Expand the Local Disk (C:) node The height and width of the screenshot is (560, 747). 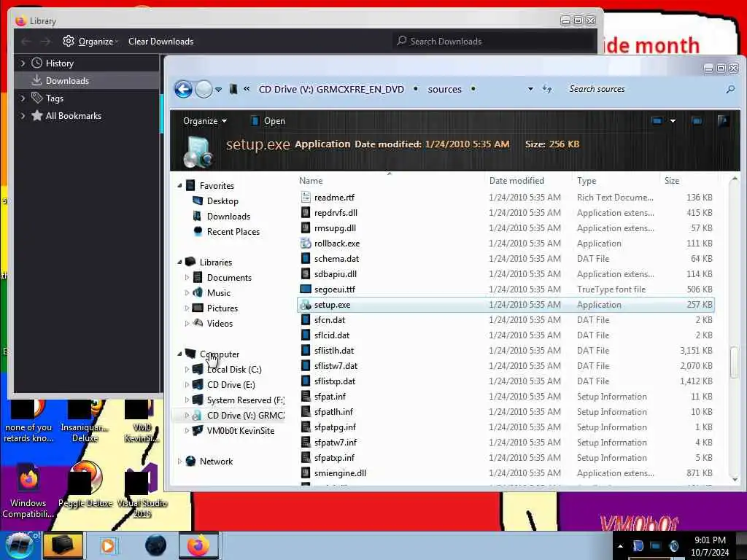click(x=187, y=370)
